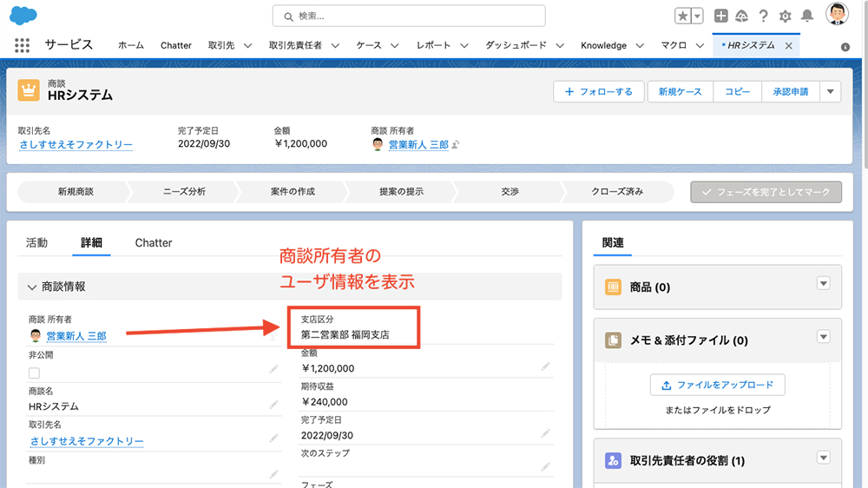Expand the ケース nav dropdown
The width and height of the screenshot is (868, 488).
(x=394, y=46)
